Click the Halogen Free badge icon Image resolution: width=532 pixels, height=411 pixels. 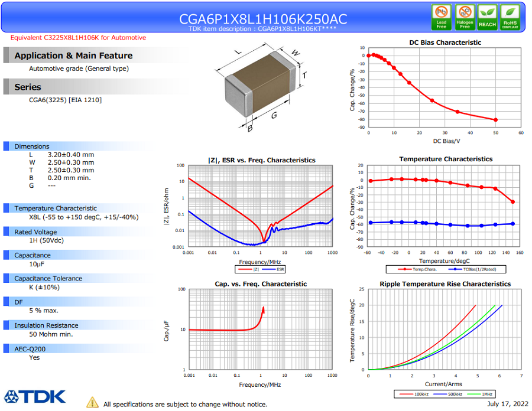[465, 17]
